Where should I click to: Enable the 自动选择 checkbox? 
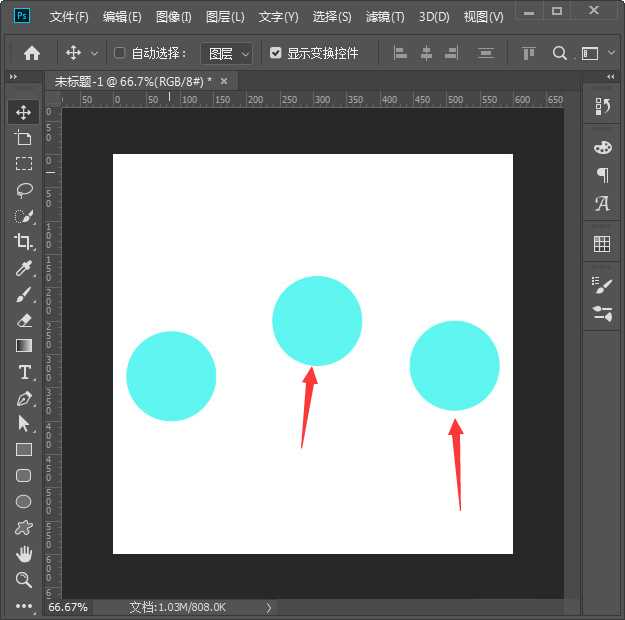point(120,53)
